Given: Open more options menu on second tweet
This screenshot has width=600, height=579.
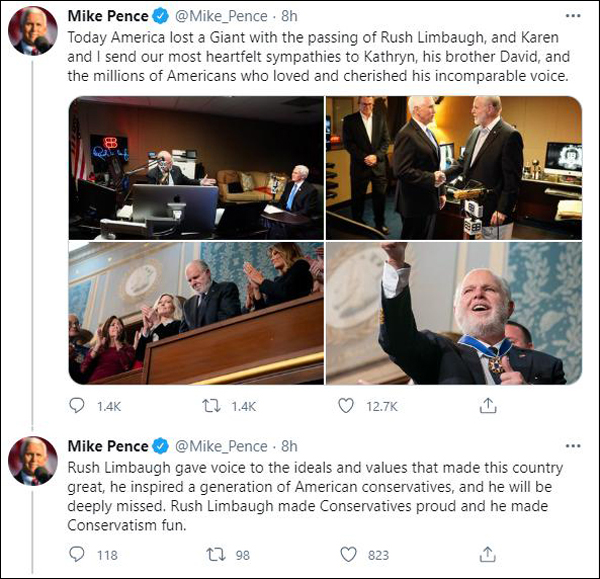Looking at the screenshot, I should click(x=573, y=446).
